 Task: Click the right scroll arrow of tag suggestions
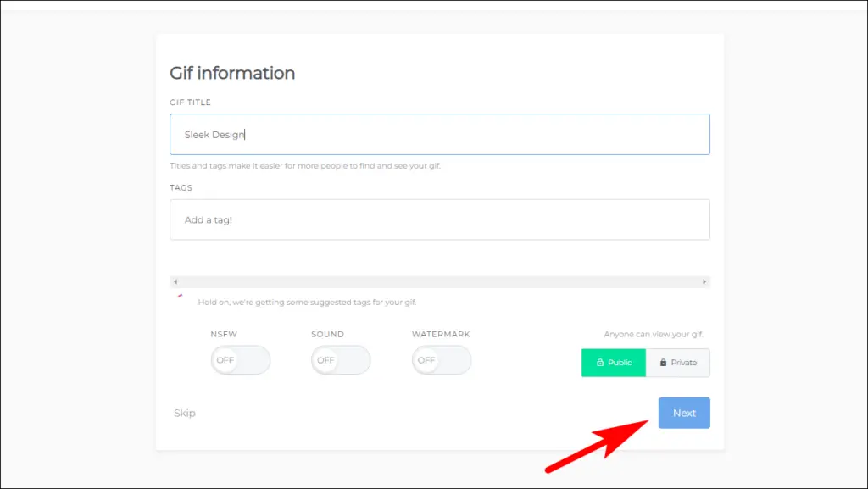[704, 281]
